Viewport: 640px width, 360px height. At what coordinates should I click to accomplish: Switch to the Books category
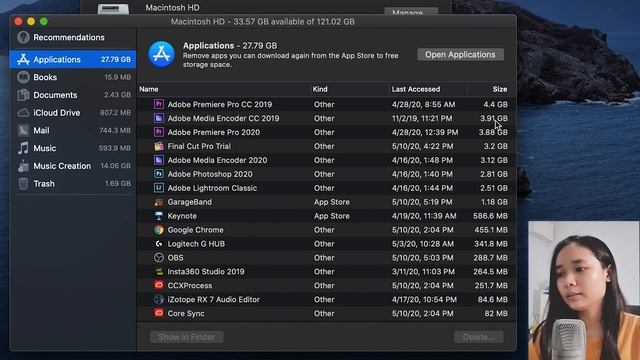(73, 77)
